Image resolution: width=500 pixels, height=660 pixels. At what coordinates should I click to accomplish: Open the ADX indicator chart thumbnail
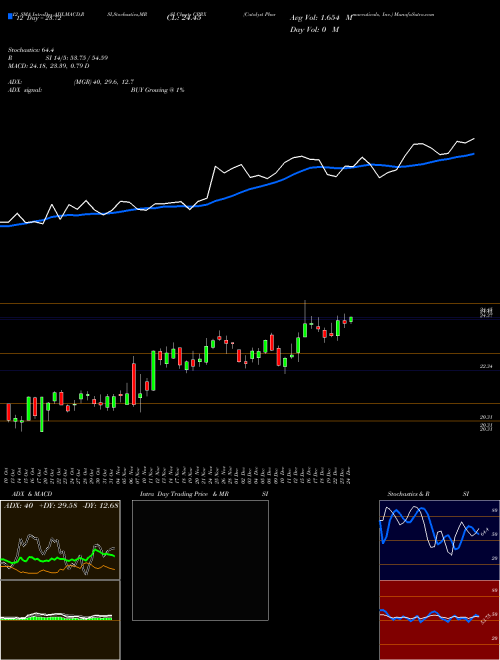click(x=60, y=540)
